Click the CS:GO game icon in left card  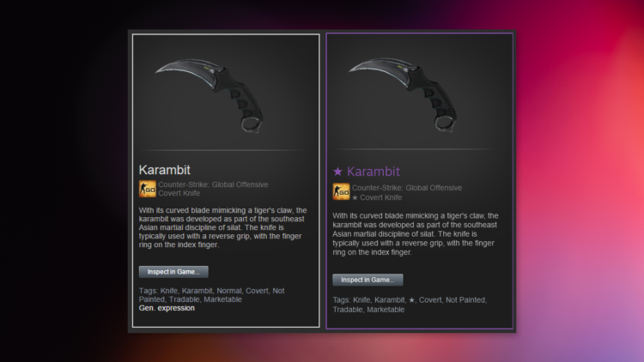coord(148,189)
